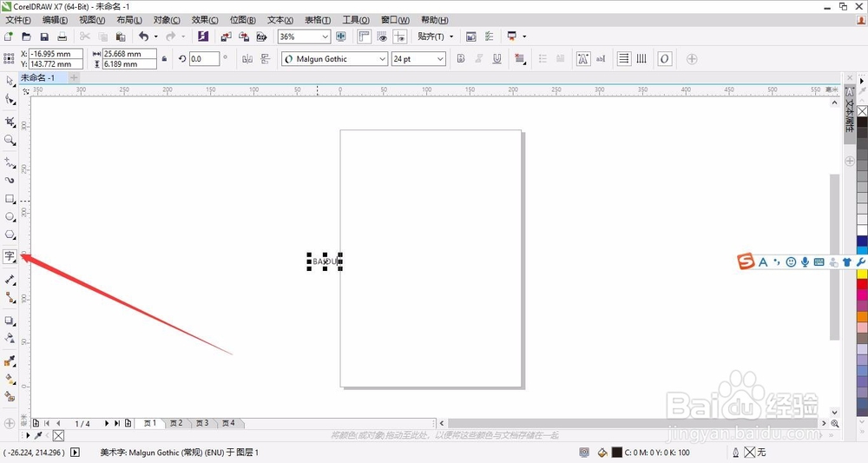Open the zoom level 36% dropdown
Screen dimensions: 868x463
[x=325, y=36]
